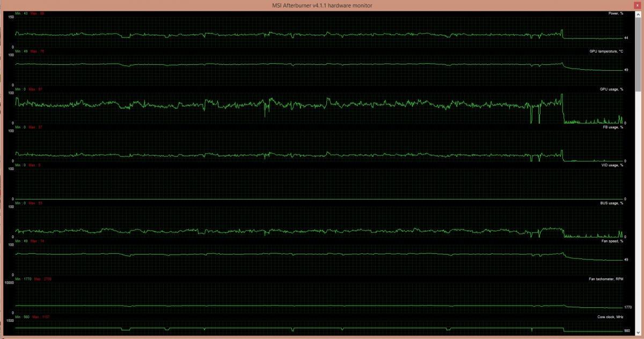Click the 1500 axis limit of Core clock

point(10,321)
